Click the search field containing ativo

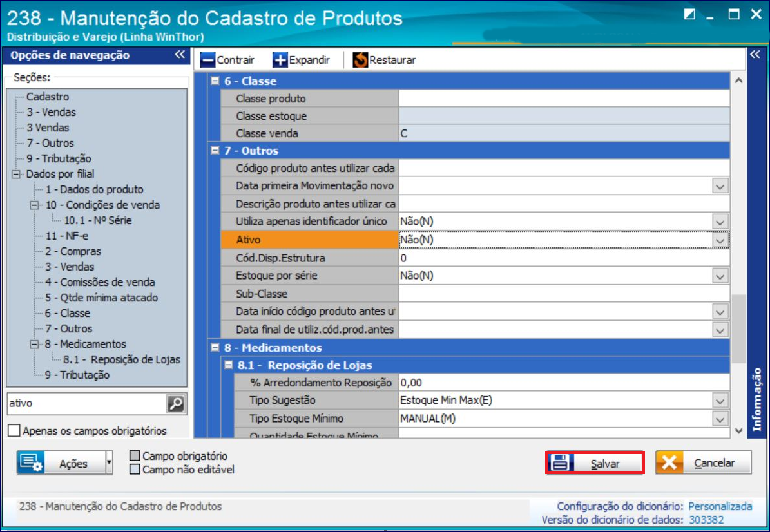(x=87, y=403)
